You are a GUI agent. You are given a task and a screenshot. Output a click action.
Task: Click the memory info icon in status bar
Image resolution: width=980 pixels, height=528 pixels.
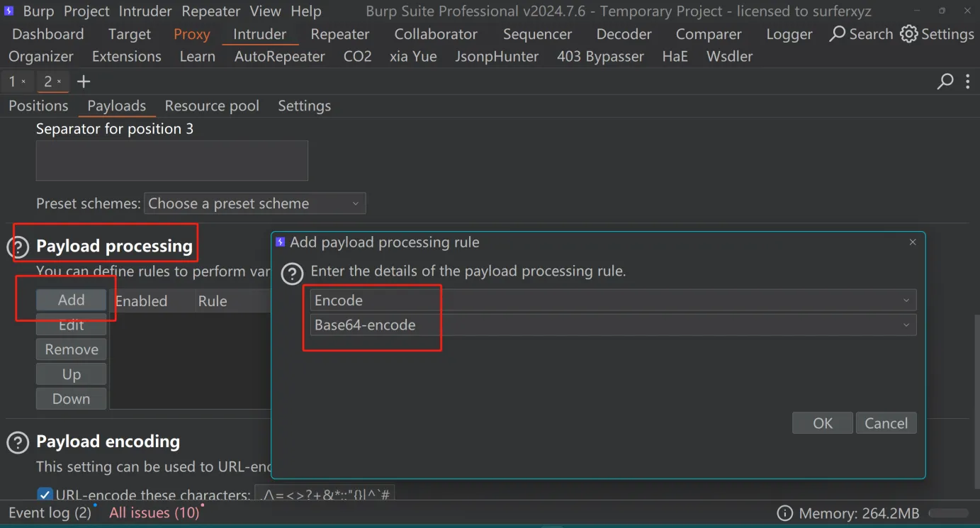pyautogui.click(x=784, y=513)
